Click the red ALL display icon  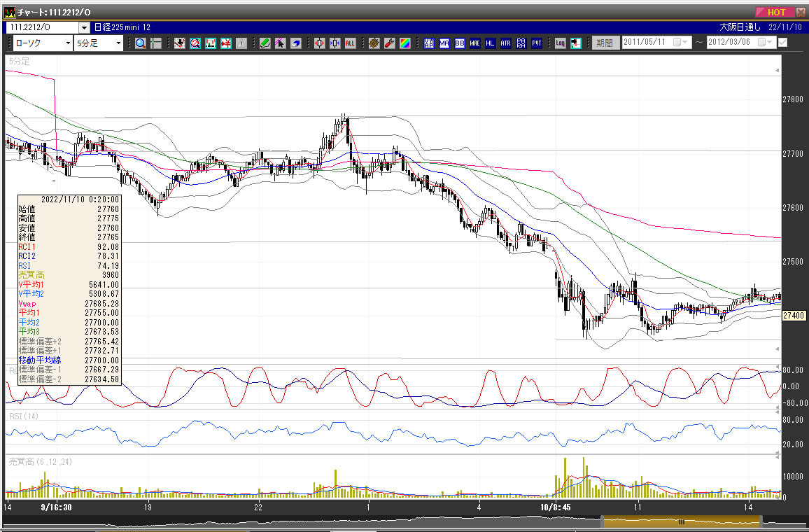(351, 43)
